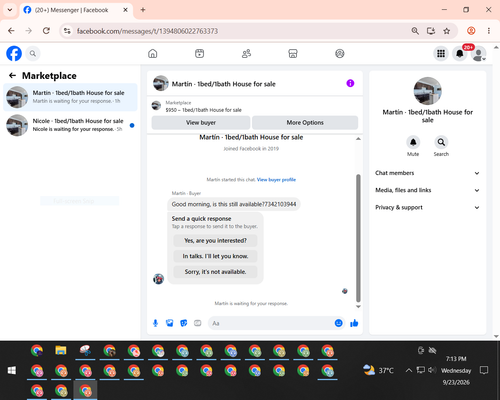This screenshot has width=500, height=400.
Task: Open notifications bell with 20+ badge
Action: 460,53
